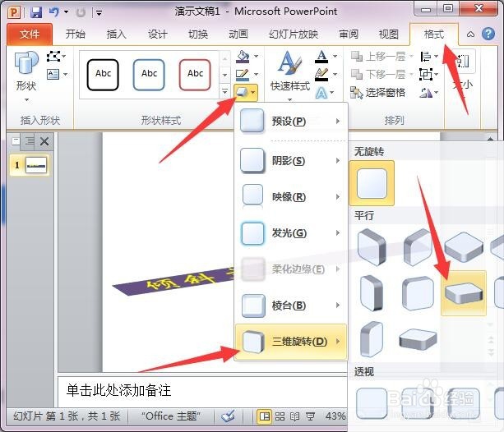The image size is (504, 432).
Task: Open the 三维旋转(D) submenu
Action: point(291,342)
